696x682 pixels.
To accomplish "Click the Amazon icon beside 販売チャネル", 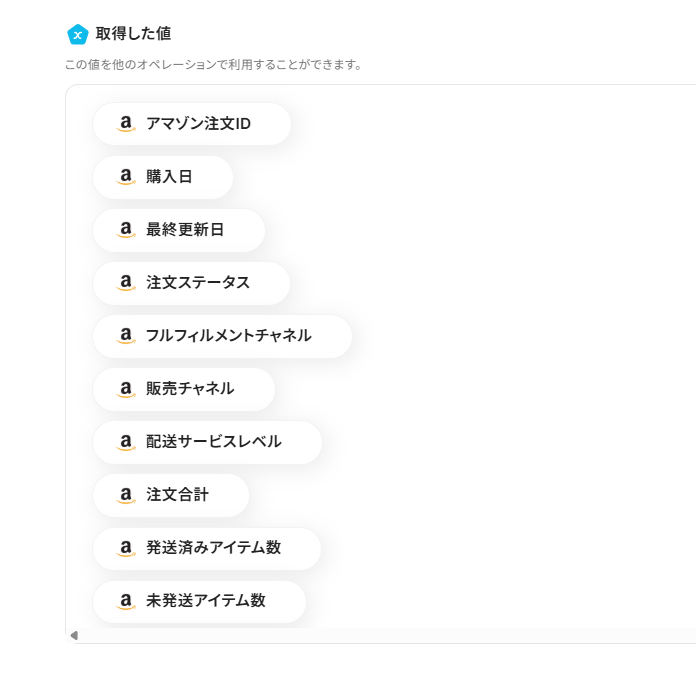I will click(126, 389).
